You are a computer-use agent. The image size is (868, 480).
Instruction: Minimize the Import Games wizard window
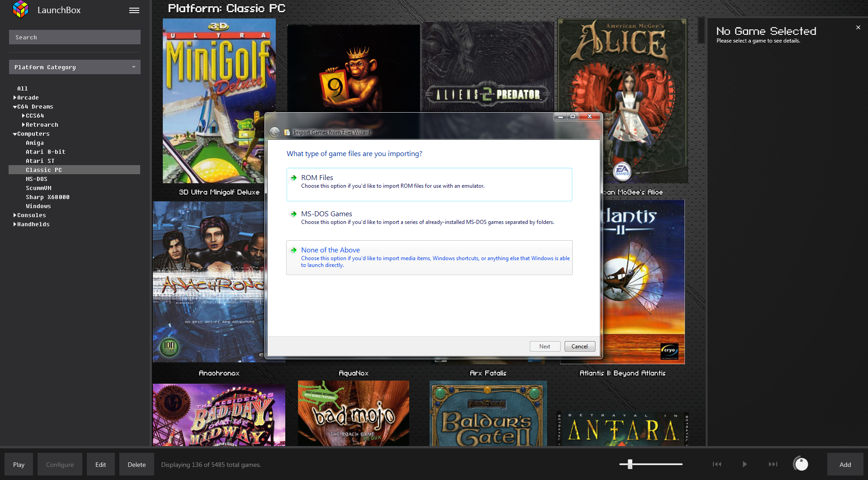[x=561, y=116]
